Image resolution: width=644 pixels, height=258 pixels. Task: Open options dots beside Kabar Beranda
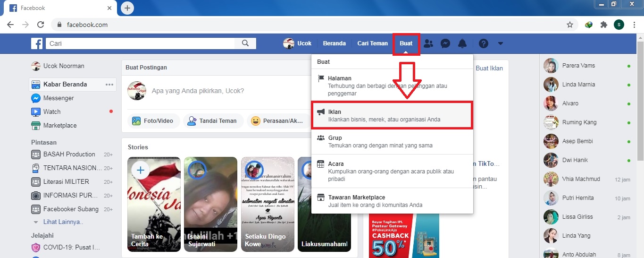coord(109,85)
